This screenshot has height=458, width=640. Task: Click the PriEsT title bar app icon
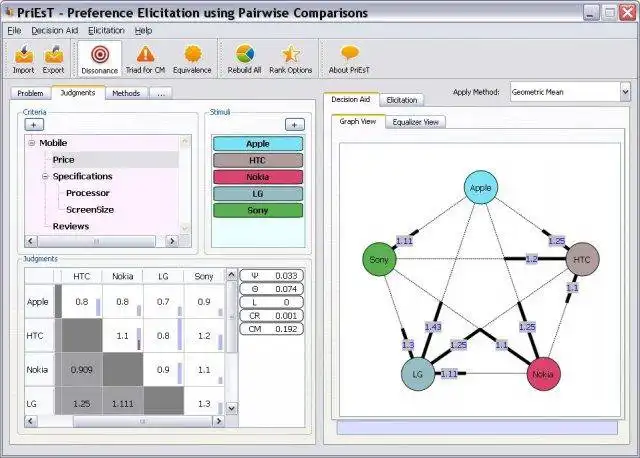tap(9, 12)
